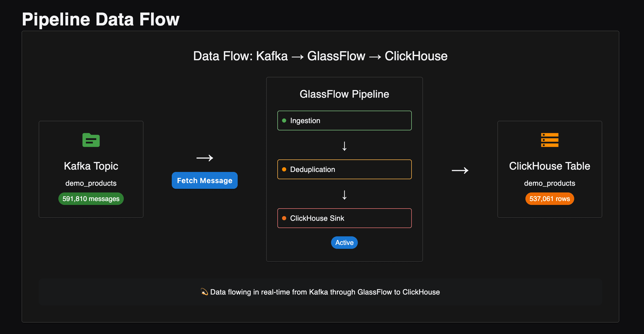Click the Active status badge
The image size is (644, 334).
(x=344, y=243)
